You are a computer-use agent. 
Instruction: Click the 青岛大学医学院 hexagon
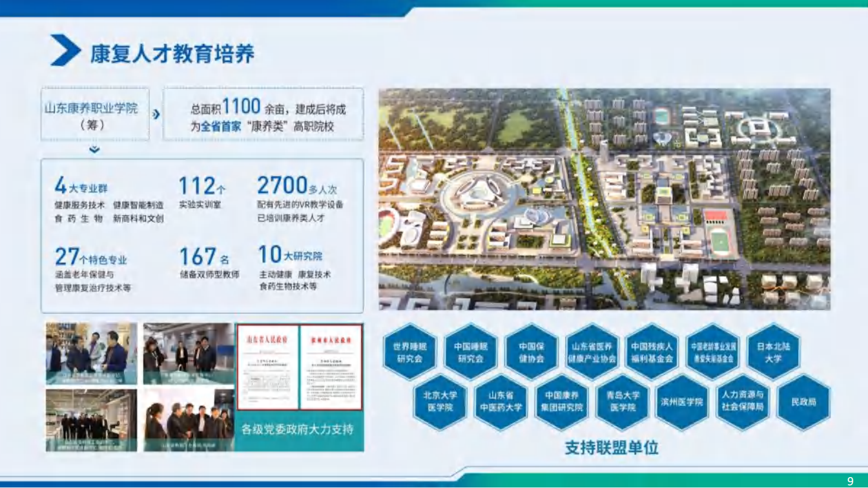622,402
